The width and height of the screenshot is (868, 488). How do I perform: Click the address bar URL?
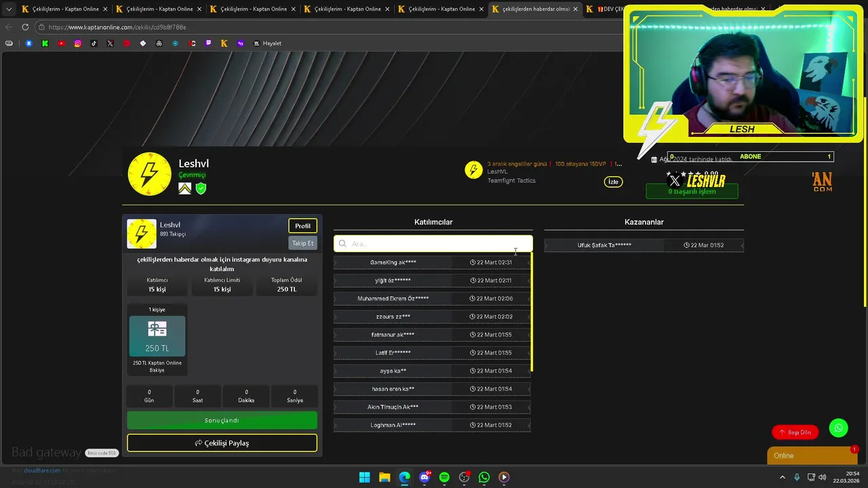(x=117, y=27)
